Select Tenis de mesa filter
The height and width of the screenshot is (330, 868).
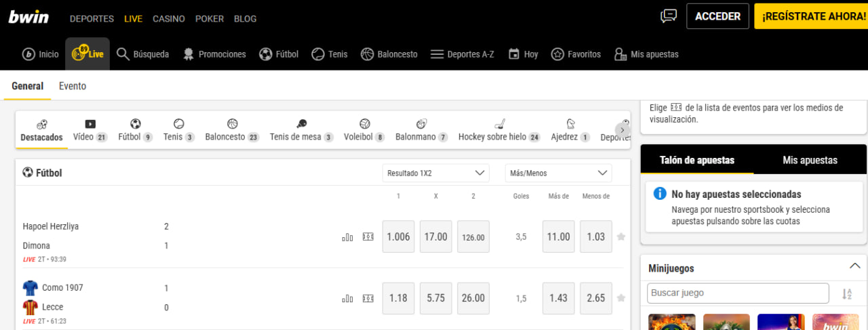[302, 131]
